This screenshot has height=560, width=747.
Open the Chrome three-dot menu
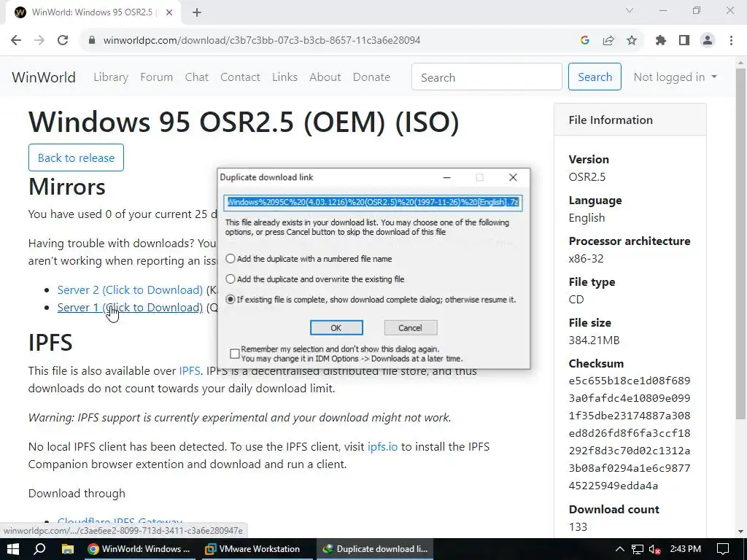point(731,41)
